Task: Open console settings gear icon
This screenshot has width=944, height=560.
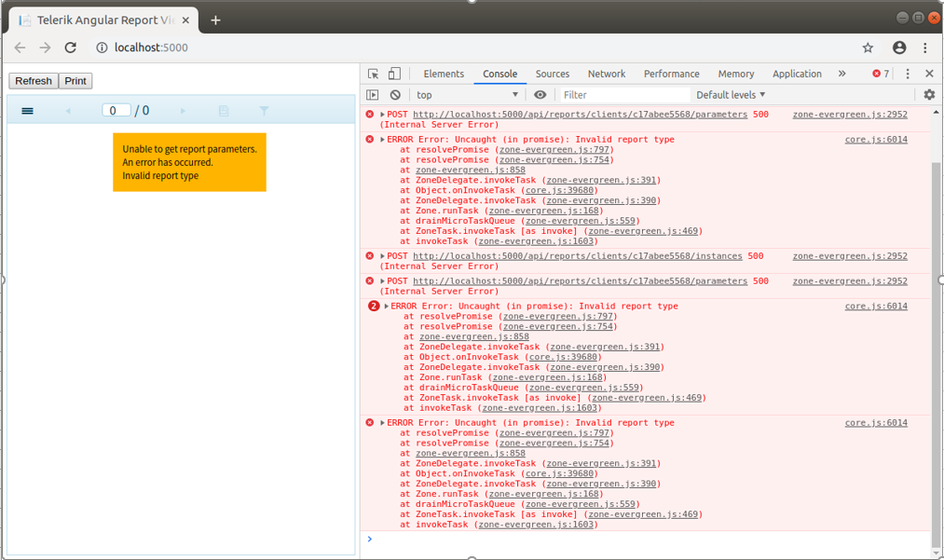Action: 929,94
